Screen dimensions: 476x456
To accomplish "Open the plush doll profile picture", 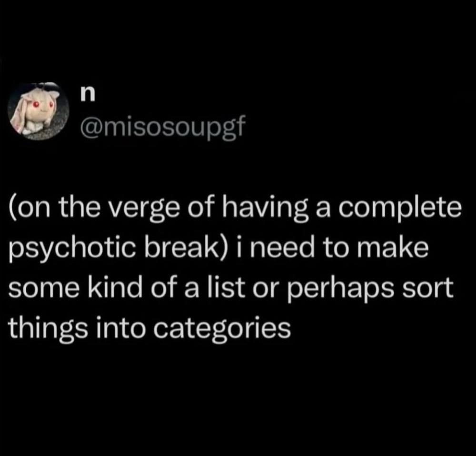I will click(38, 110).
